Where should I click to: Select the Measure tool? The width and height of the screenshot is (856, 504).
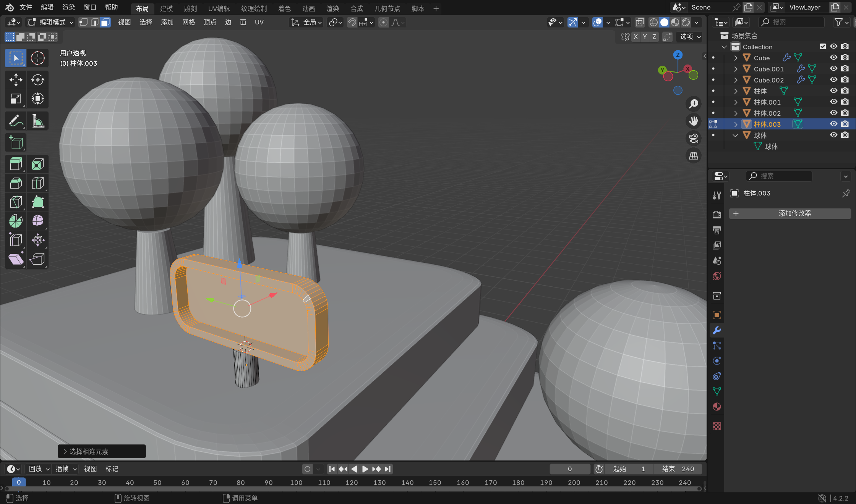tap(37, 121)
